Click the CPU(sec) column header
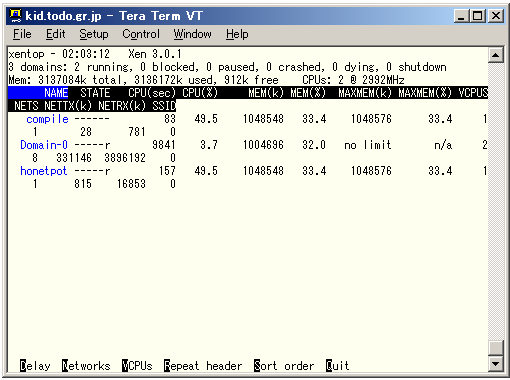The height and width of the screenshot is (380, 510). click(x=152, y=93)
